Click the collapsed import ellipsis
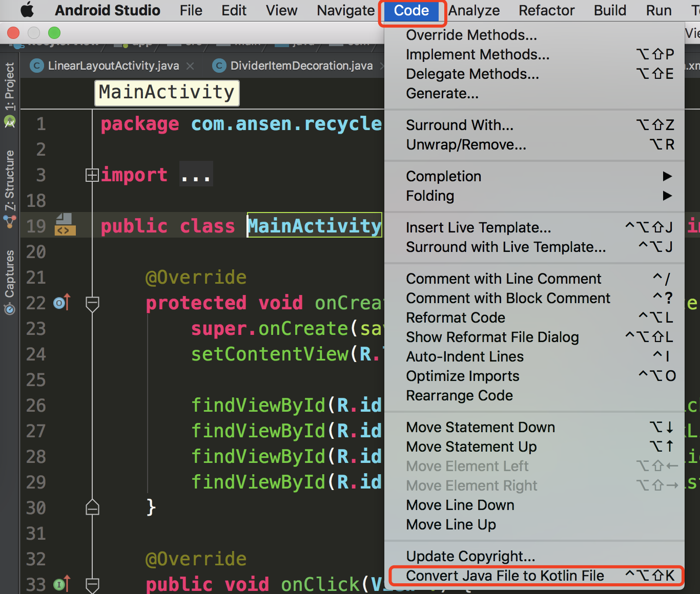This screenshot has height=594, width=700. click(196, 175)
